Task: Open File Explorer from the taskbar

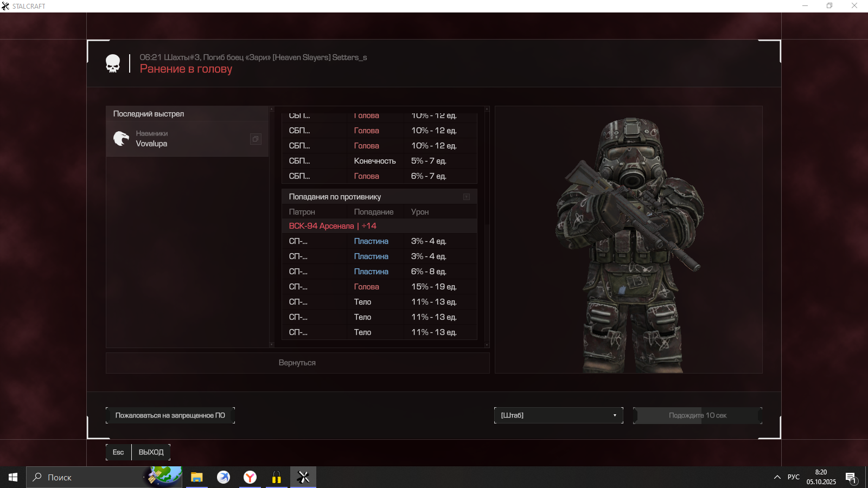Action: (x=196, y=477)
